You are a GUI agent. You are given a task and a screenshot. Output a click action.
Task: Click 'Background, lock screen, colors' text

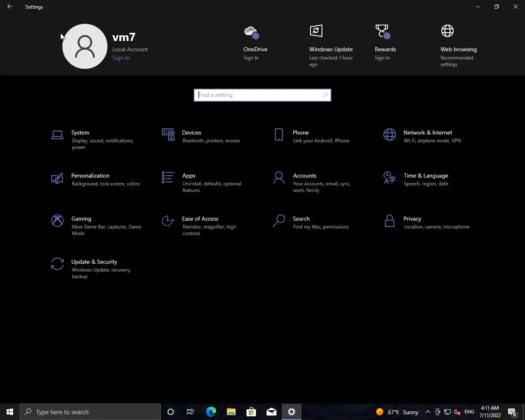click(x=106, y=184)
